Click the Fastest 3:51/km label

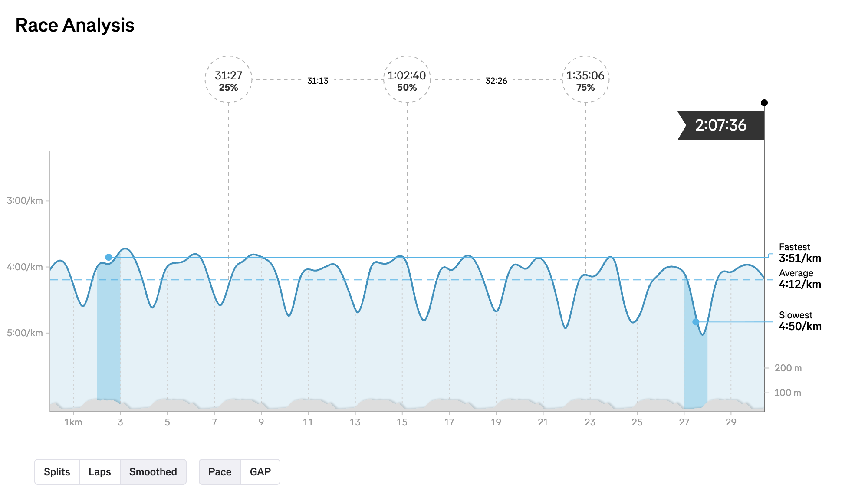799,253
